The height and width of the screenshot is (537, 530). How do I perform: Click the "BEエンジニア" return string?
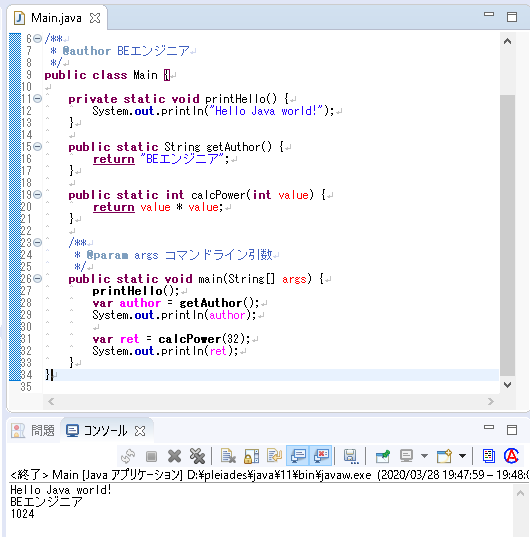pyautogui.click(x=182, y=159)
